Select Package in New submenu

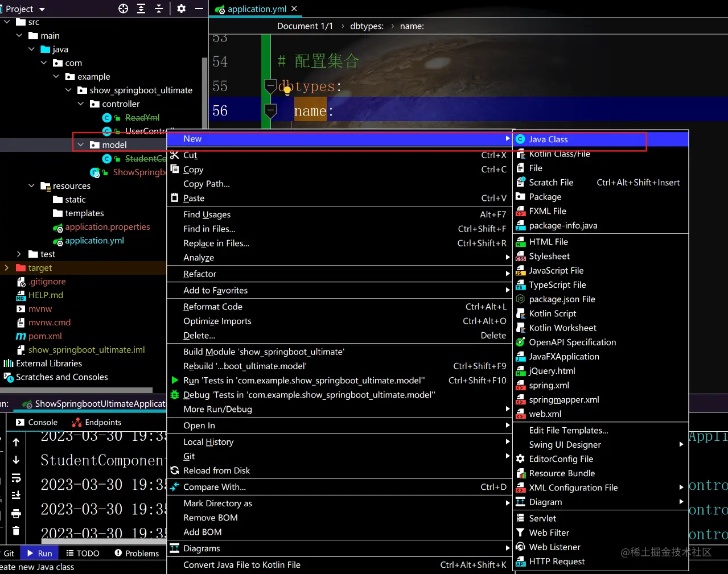click(601, 196)
